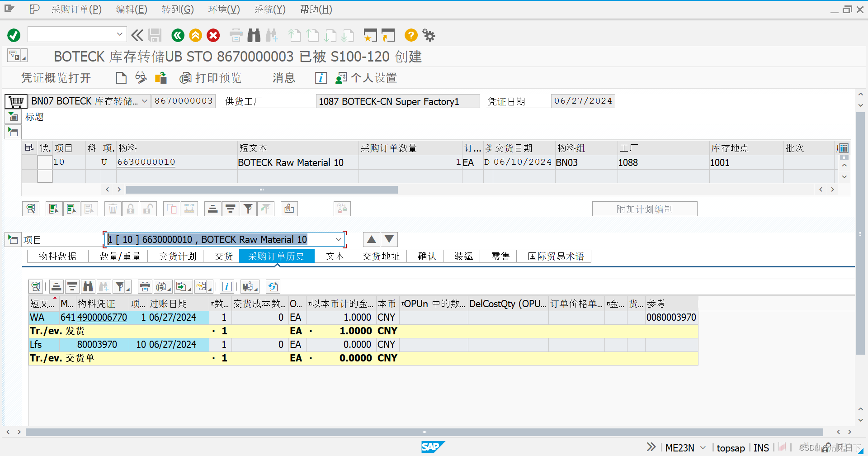The height and width of the screenshot is (456, 868).
Task: Open material document 4900006770 link
Action: (x=102, y=318)
